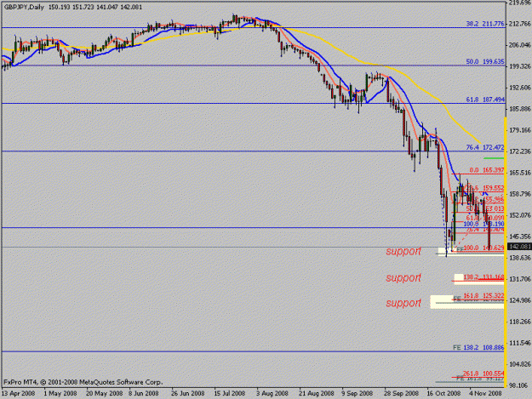Click price axis value 192.606
This screenshot has height=399, width=532.
coord(520,88)
